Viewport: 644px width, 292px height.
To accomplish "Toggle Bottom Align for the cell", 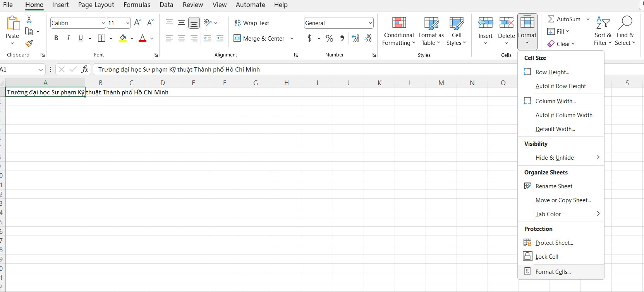I will pos(194,23).
